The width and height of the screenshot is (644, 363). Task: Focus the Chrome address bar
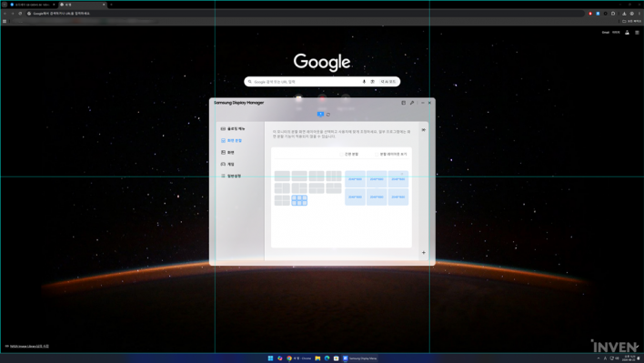click(304, 14)
